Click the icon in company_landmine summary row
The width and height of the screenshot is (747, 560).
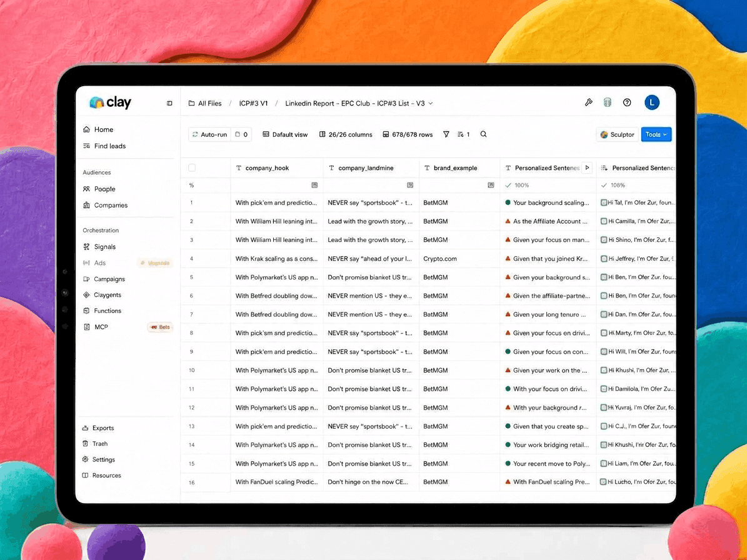coord(409,185)
